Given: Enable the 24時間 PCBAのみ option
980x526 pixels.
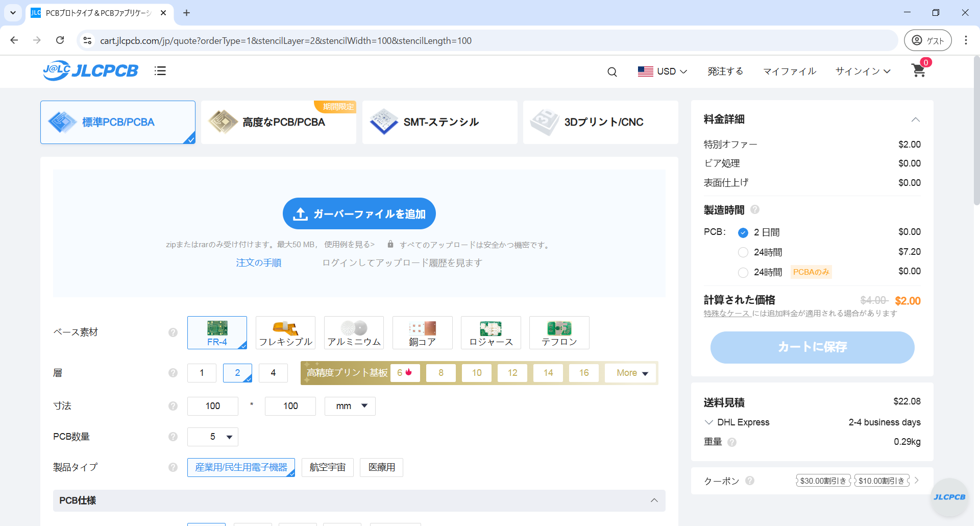Looking at the screenshot, I should click(743, 272).
